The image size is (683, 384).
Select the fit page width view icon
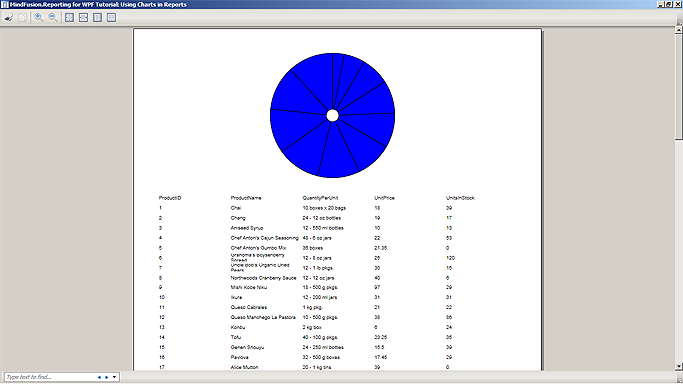click(x=83, y=17)
